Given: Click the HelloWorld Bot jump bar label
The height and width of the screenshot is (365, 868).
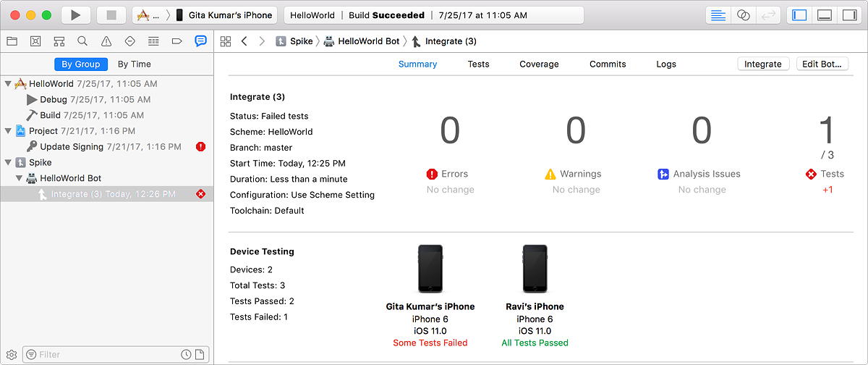Looking at the screenshot, I should 369,41.
